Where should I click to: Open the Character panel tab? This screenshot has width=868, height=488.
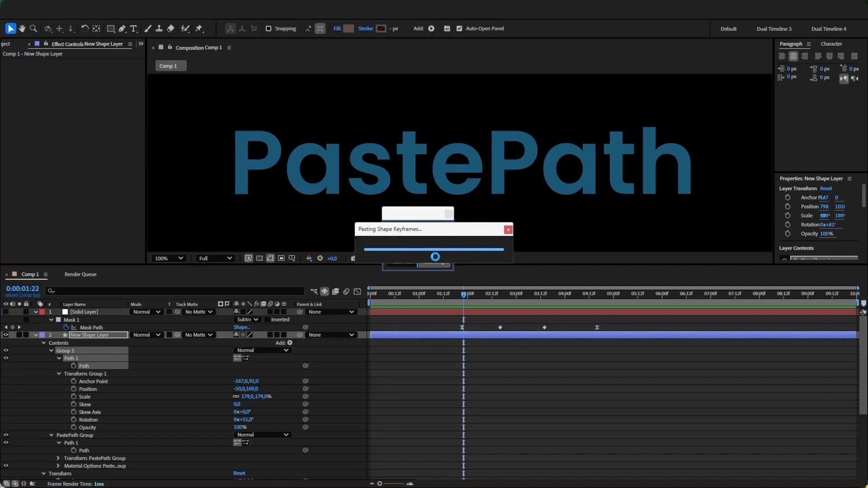tap(831, 44)
